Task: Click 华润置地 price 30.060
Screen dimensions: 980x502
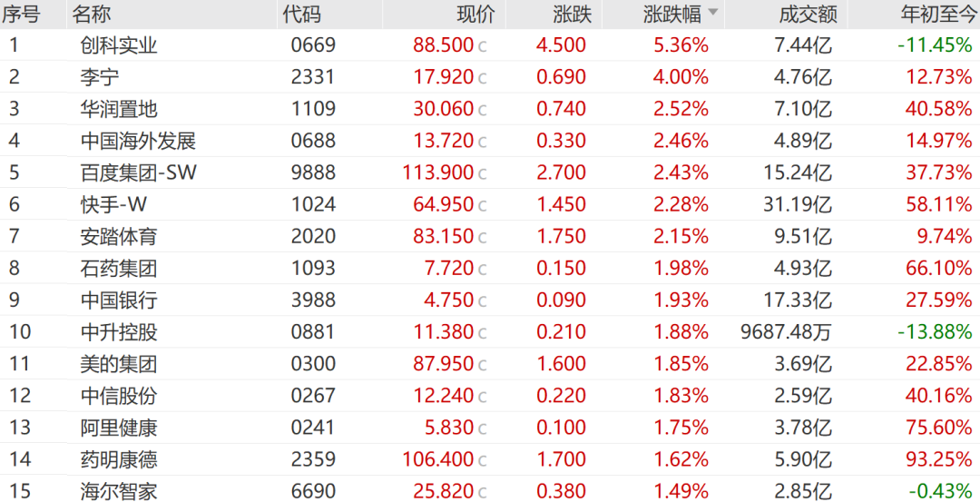Action: (x=443, y=109)
